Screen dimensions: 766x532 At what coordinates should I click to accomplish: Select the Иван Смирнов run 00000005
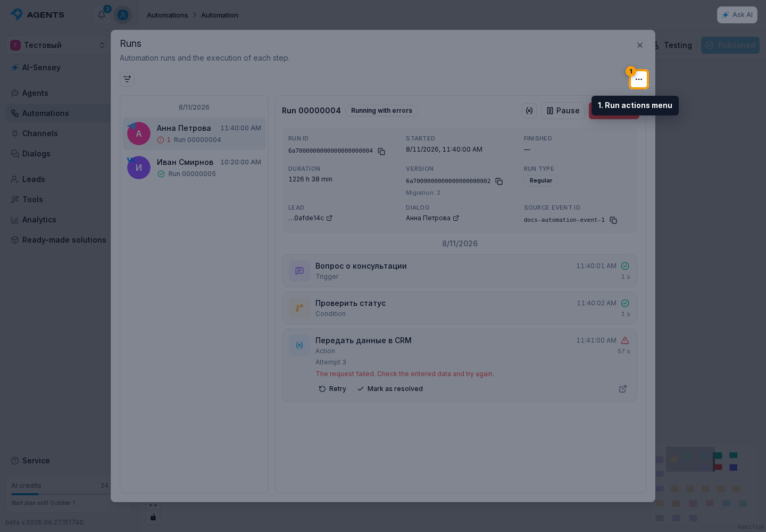coord(194,168)
